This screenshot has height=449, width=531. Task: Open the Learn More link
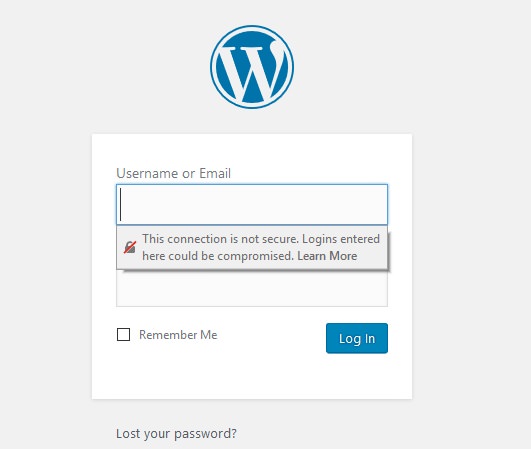[327, 256]
